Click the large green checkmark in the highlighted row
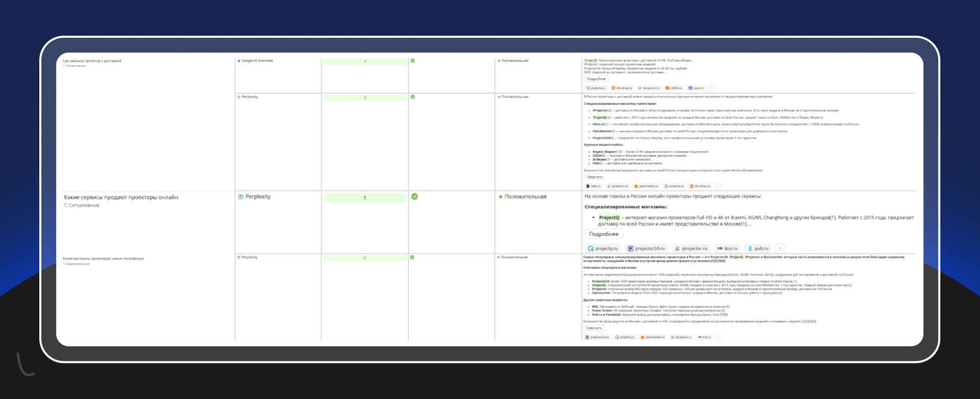The width and height of the screenshot is (980, 399). [414, 196]
